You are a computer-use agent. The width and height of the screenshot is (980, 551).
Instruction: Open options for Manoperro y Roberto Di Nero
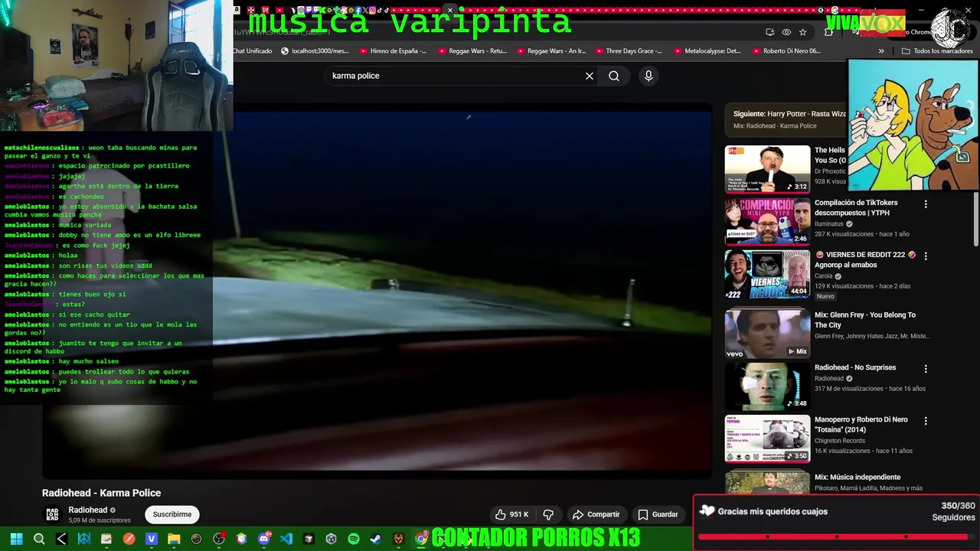pos(926,421)
